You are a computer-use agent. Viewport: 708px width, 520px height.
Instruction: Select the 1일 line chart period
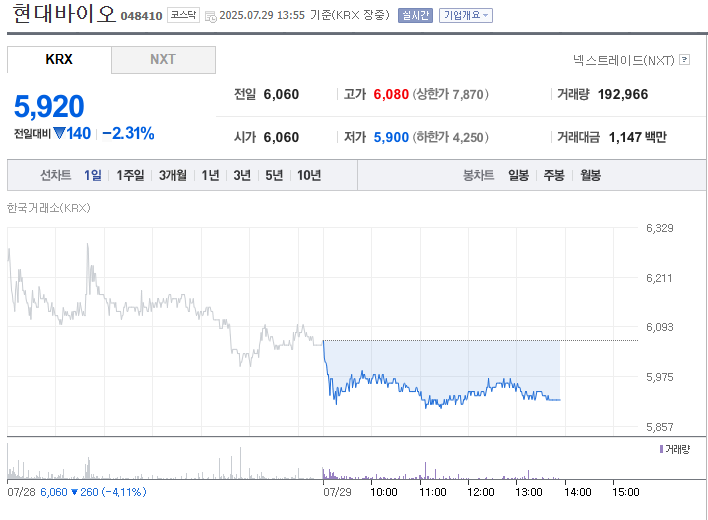pyautogui.click(x=93, y=175)
